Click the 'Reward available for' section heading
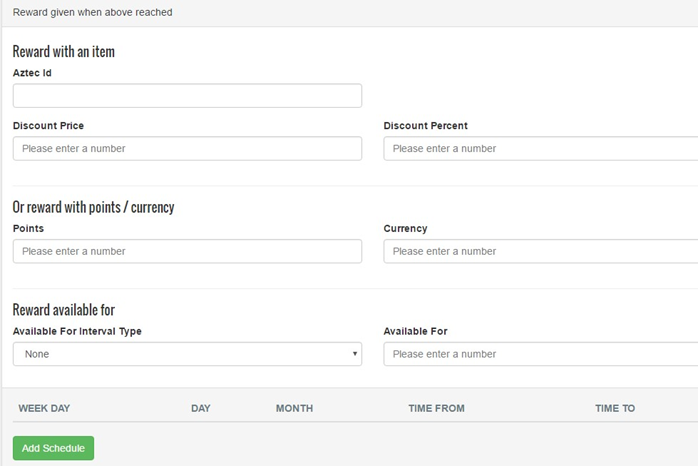Viewport: 698px width, 466px height. (x=64, y=310)
